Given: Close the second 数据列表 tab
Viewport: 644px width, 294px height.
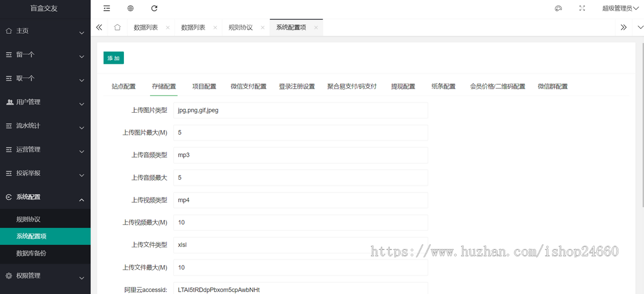Looking at the screenshot, I should click(x=215, y=27).
